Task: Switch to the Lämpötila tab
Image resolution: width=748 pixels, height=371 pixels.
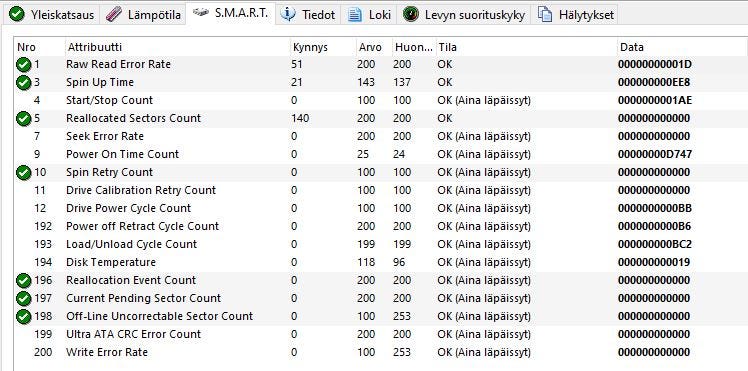Action: [143, 14]
